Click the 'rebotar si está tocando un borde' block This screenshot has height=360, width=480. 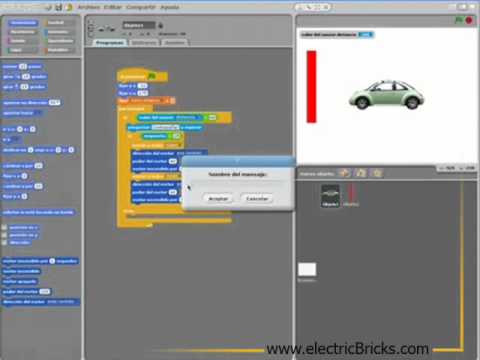38,212
